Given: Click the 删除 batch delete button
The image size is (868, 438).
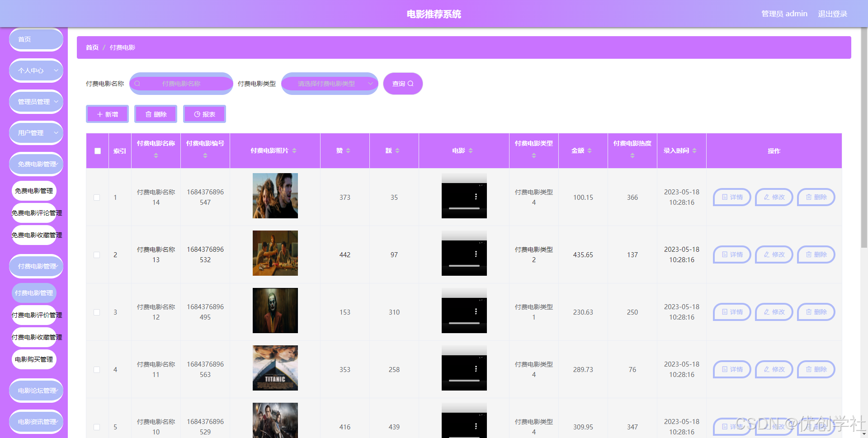Looking at the screenshot, I should point(156,114).
